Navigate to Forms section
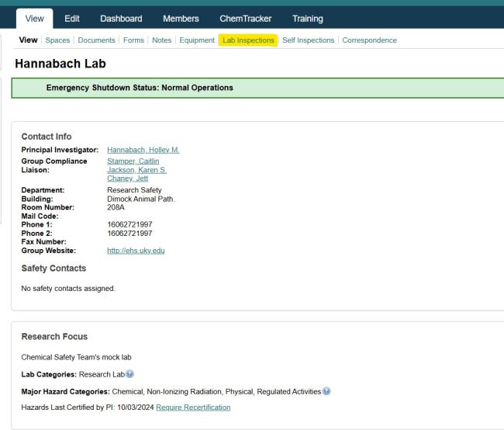Image resolution: width=504 pixels, height=430 pixels. [133, 40]
